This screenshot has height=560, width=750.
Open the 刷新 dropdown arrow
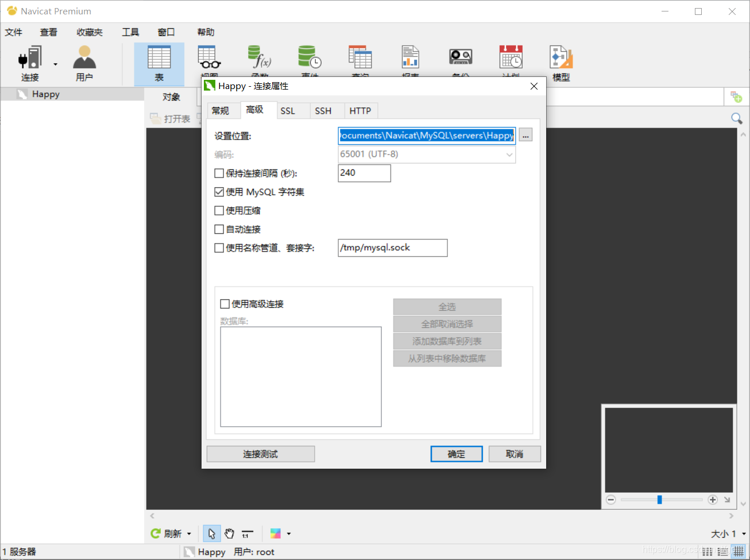pyautogui.click(x=189, y=534)
